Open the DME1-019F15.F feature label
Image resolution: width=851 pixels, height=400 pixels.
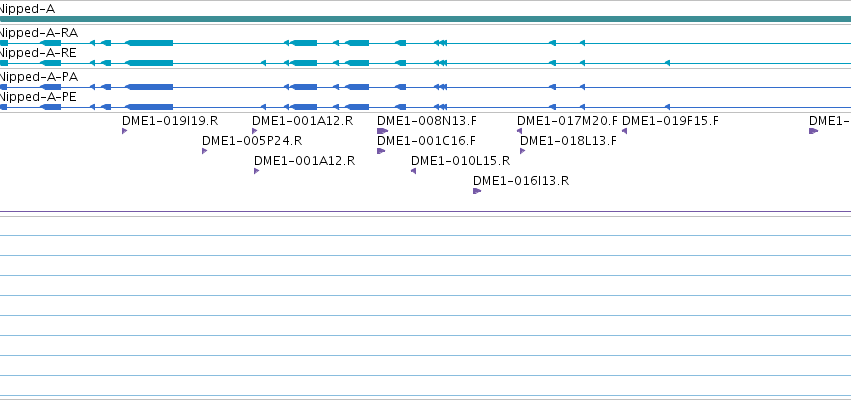point(670,121)
